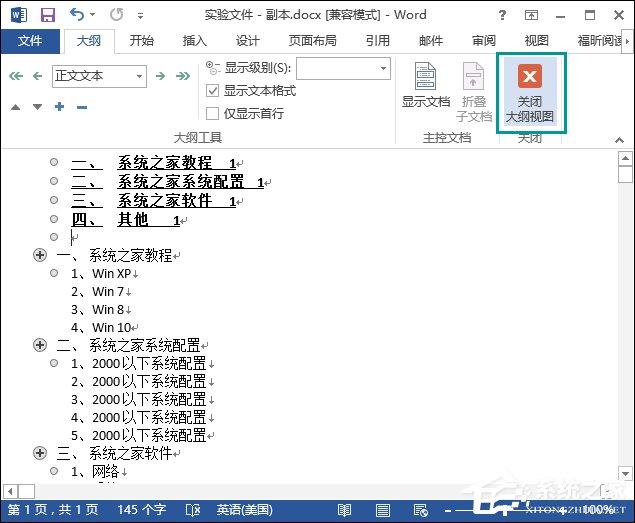Open the 引用 (References) tab

[377, 41]
